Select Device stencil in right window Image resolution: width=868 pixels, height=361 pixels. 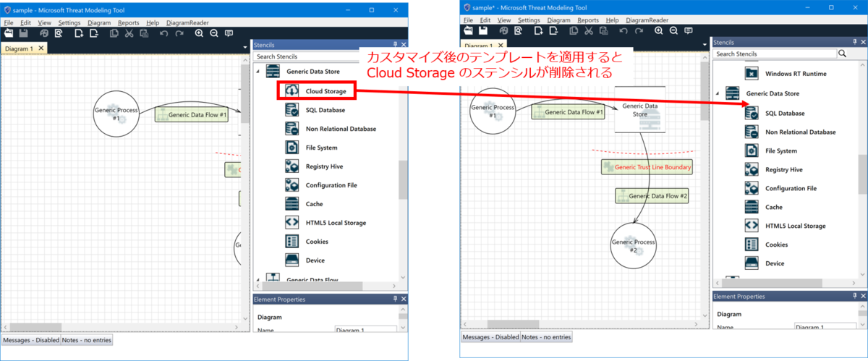[x=765, y=263]
